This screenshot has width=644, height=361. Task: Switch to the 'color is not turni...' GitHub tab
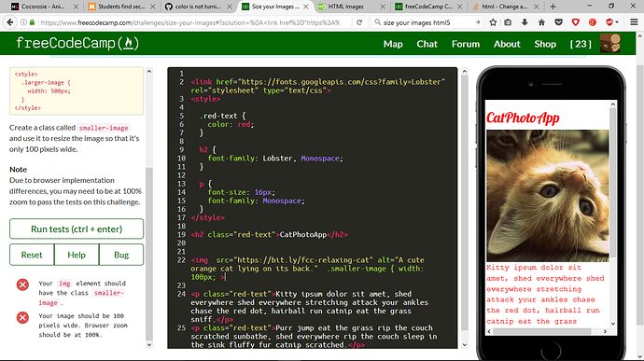pyautogui.click(x=198, y=7)
